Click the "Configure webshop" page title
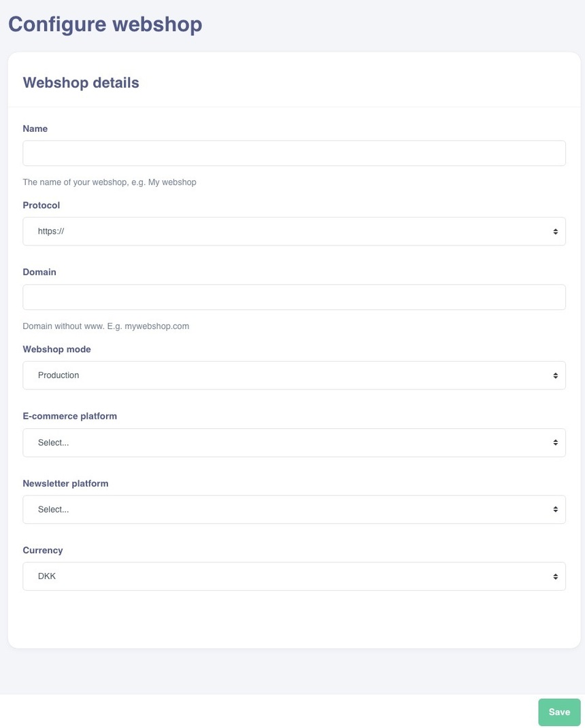585x728 pixels. point(105,24)
